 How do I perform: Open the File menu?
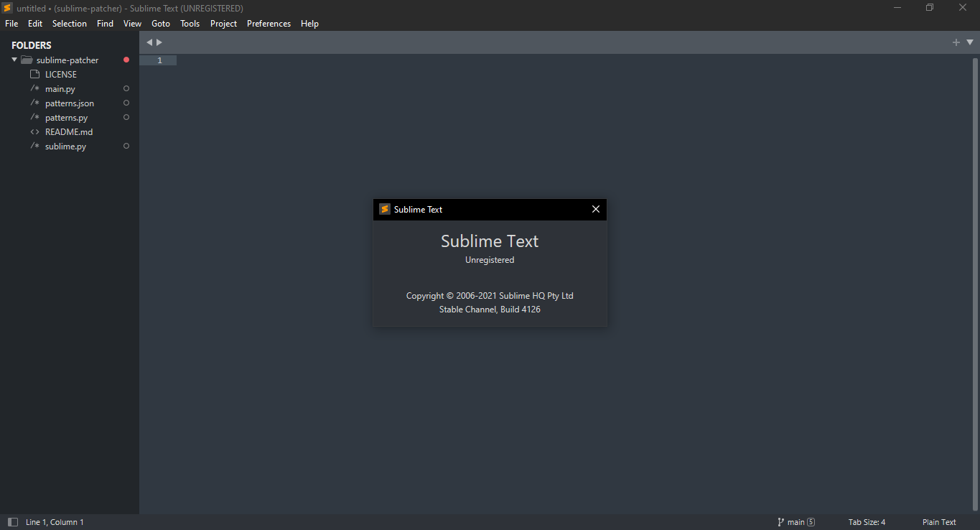pos(11,24)
